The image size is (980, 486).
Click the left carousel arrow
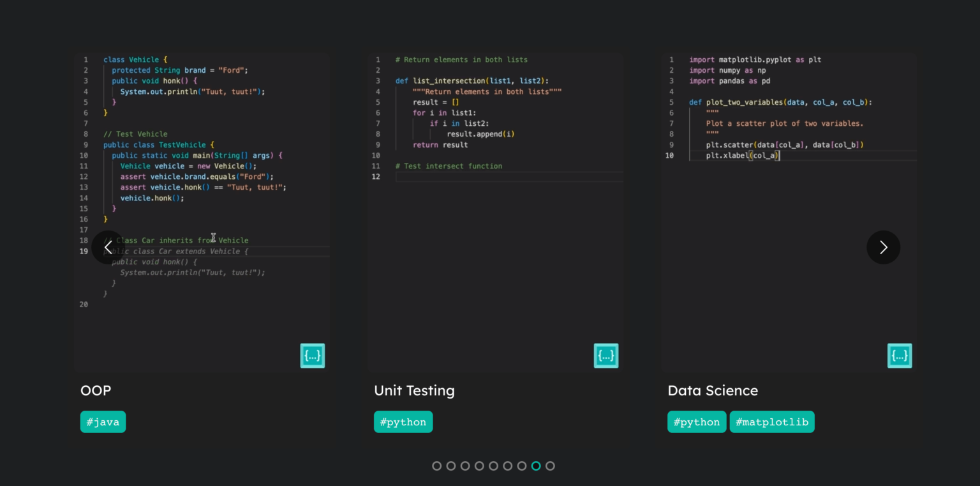pyautogui.click(x=108, y=247)
